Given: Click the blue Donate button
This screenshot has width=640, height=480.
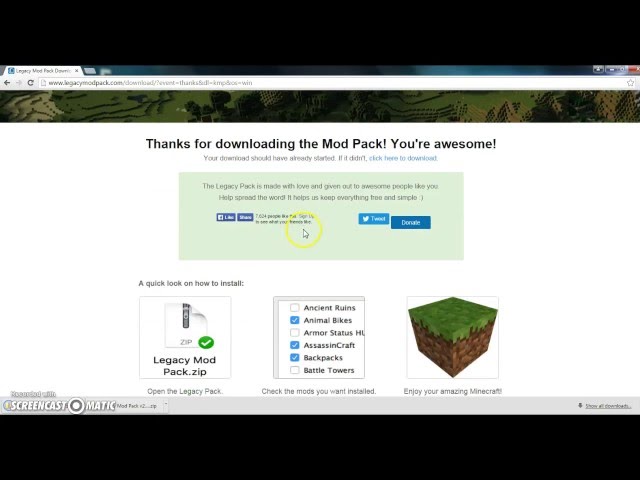Looking at the screenshot, I should [411, 222].
